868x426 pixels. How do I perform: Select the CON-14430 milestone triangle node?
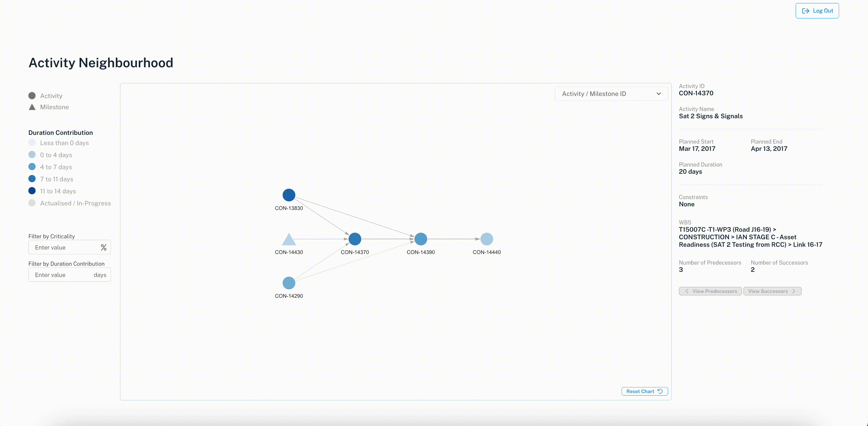tap(289, 239)
